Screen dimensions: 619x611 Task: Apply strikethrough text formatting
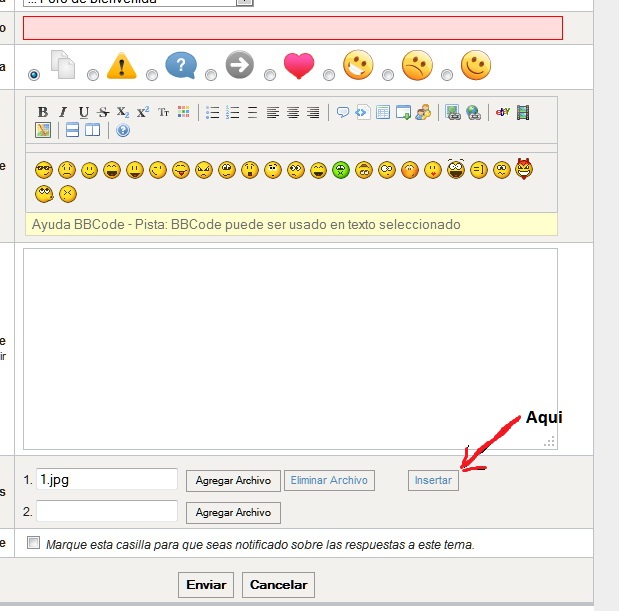click(x=103, y=112)
